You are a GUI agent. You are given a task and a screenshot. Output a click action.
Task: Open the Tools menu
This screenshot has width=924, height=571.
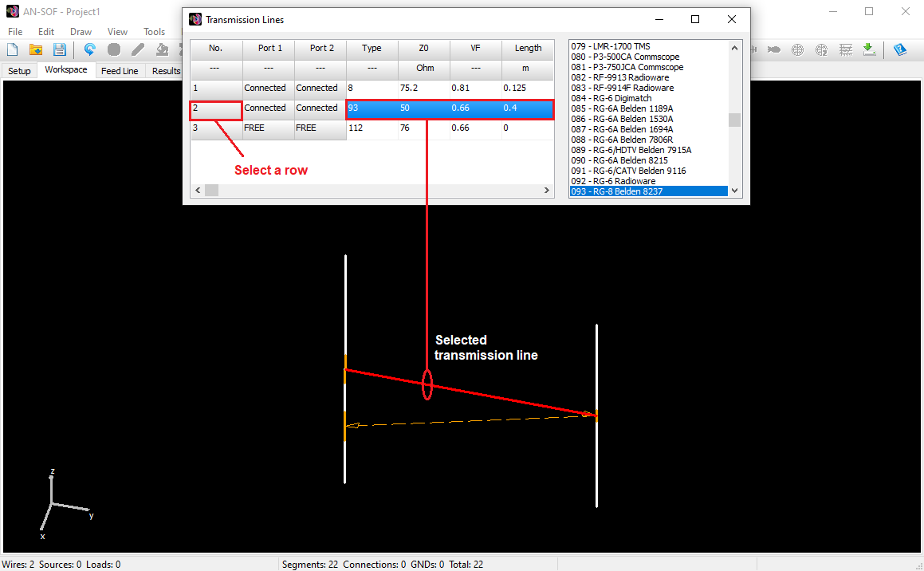click(x=155, y=31)
